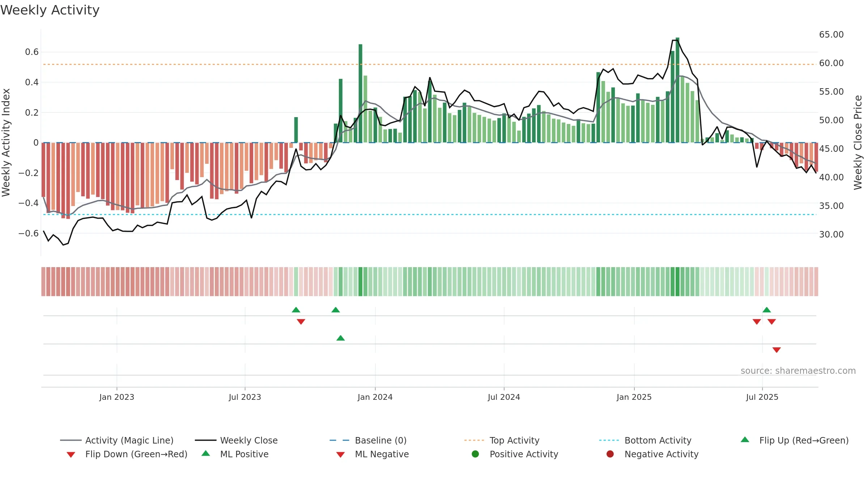The image size is (868, 488).
Task: Click the Jul 2024 x-axis label
Action: click(504, 397)
